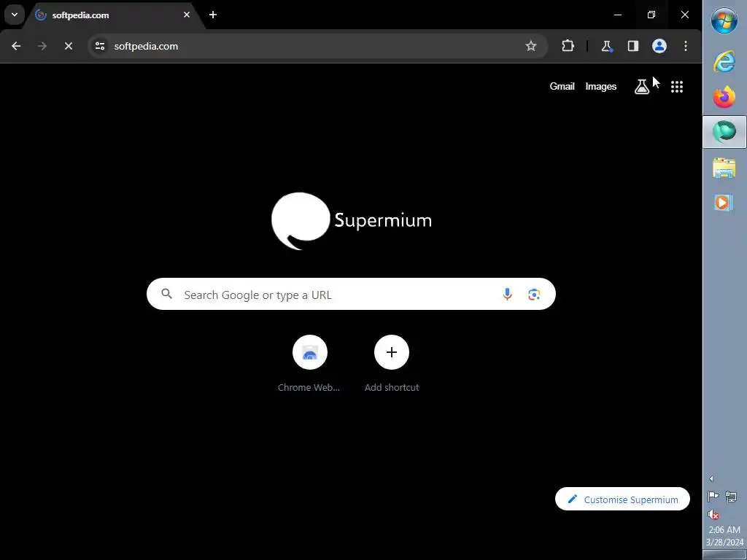747x560 pixels.
Task: Open the tab search dropdown arrow
Action: click(x=15, y=15)
